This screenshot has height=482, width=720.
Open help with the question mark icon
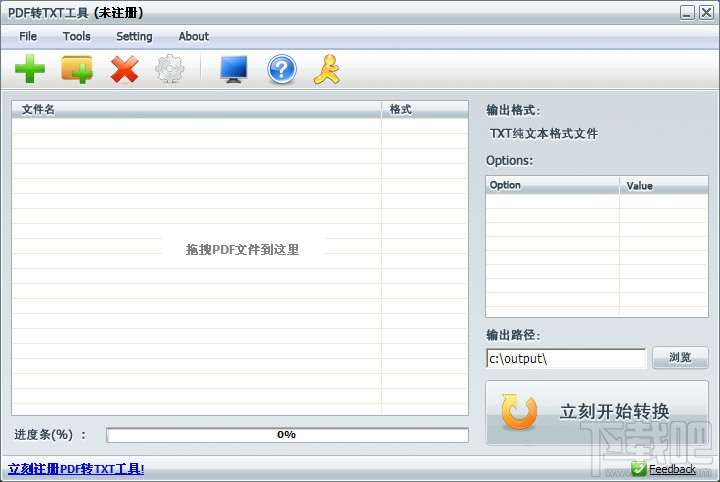point(281,69)
